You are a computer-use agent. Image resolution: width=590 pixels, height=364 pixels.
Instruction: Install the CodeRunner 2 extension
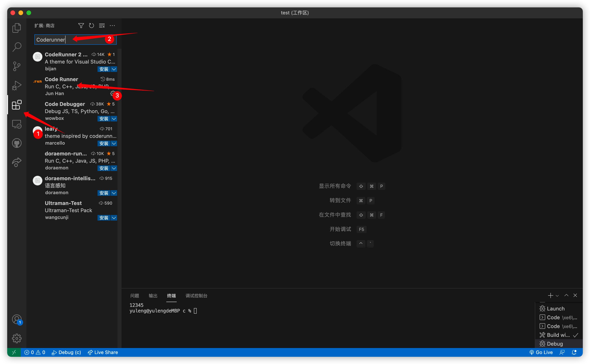104,69
